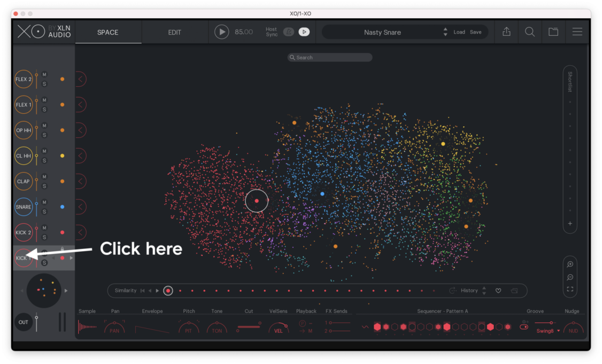
Task: Expand the CL HH sample chevron
Action: pyautogui.click(x=81, y=156)
